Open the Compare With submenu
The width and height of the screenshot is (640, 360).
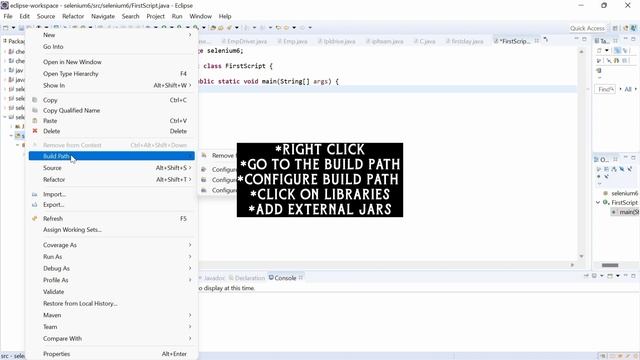pyautogui.click(x=111, y=339)
